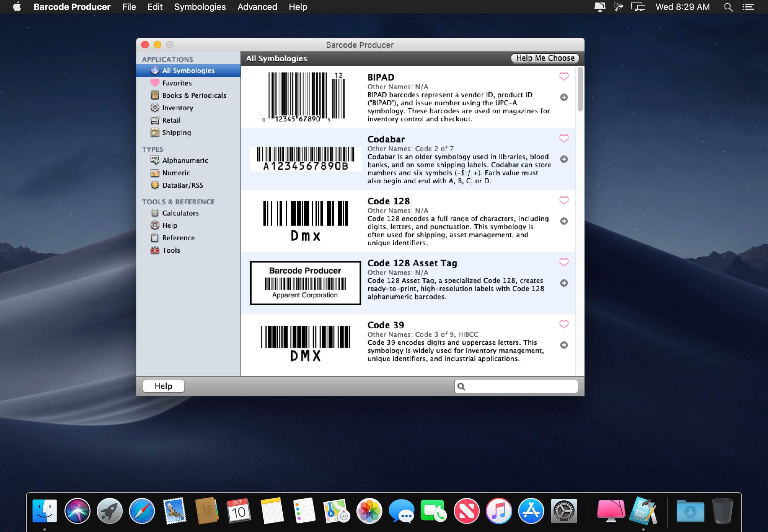
Task: Open details for Code 128
Action: [564, 221]
